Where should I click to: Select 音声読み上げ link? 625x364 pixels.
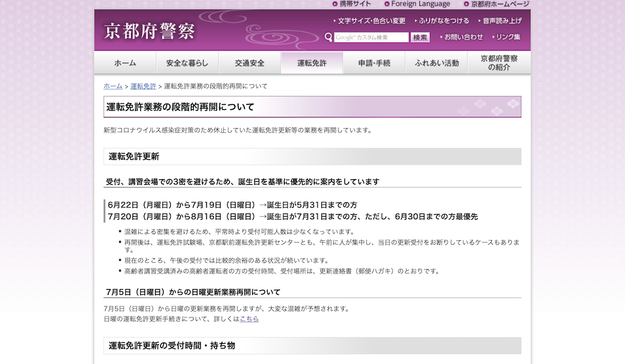point(500,21)
